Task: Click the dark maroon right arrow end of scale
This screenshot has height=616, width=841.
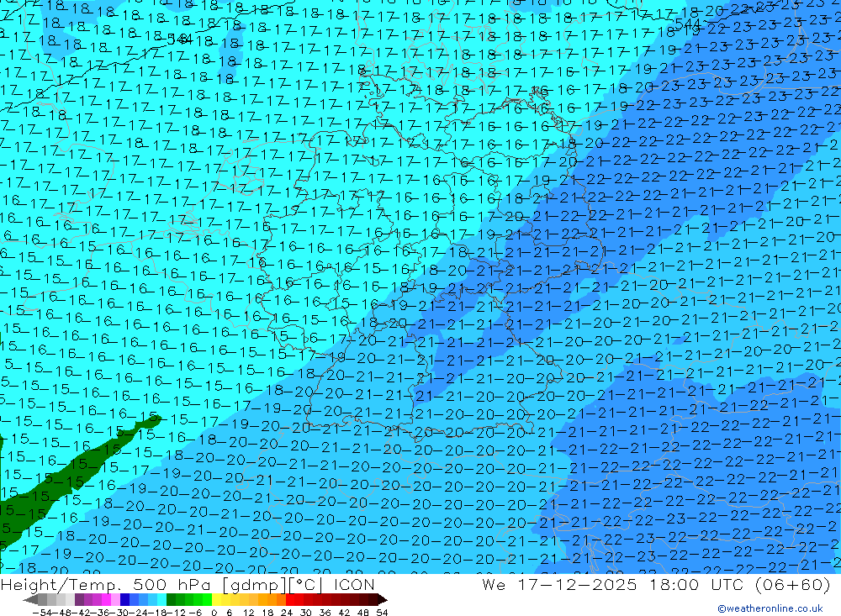Action: tap(383, 599)
